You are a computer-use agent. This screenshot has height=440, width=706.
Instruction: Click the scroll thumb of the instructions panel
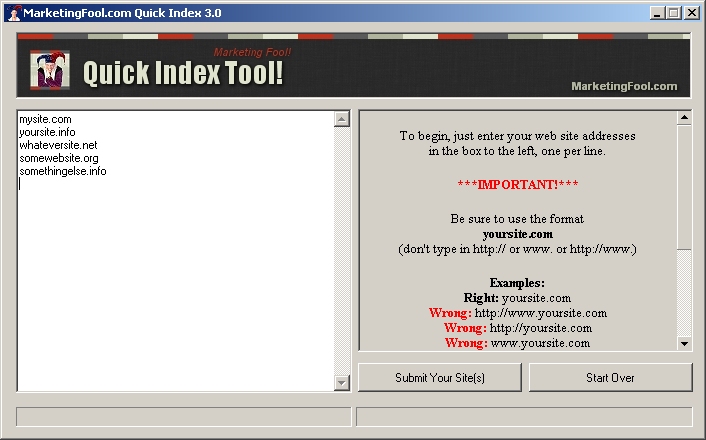[684, 187]
